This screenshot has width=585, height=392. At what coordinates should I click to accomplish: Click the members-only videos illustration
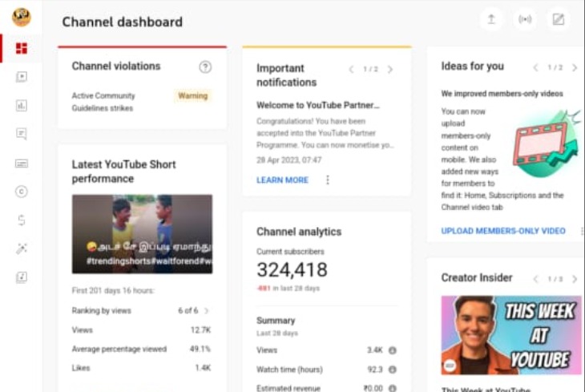click(x=546, y=143)
